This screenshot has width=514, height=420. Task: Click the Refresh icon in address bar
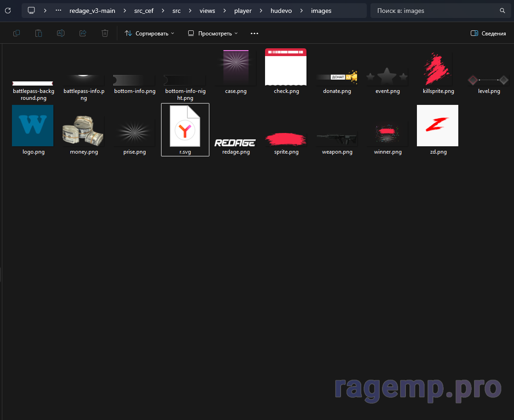[x=8, y=11]
